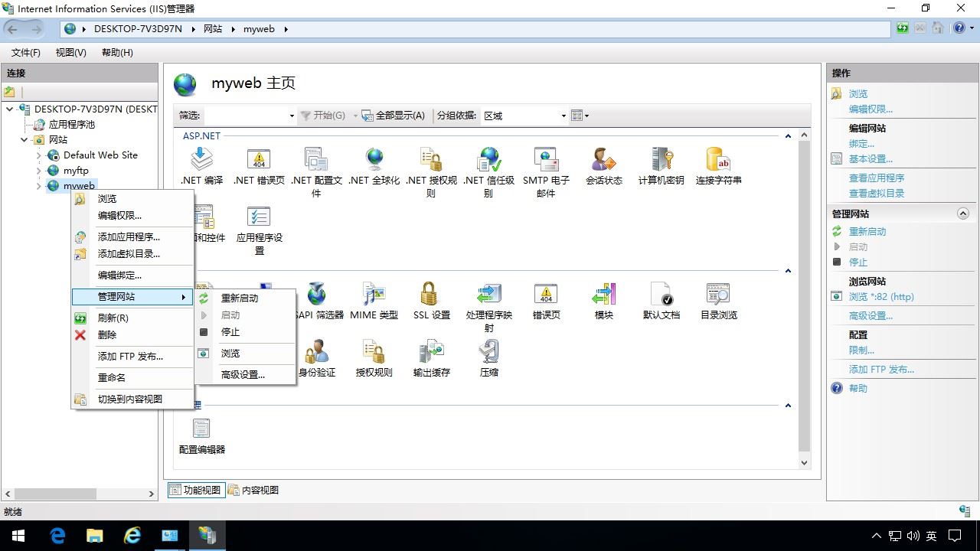The width and height of the screenshot is (980, 551).
Task: Choose 添加应用程序... in the context menu
Action: click(x=132, y=237)
